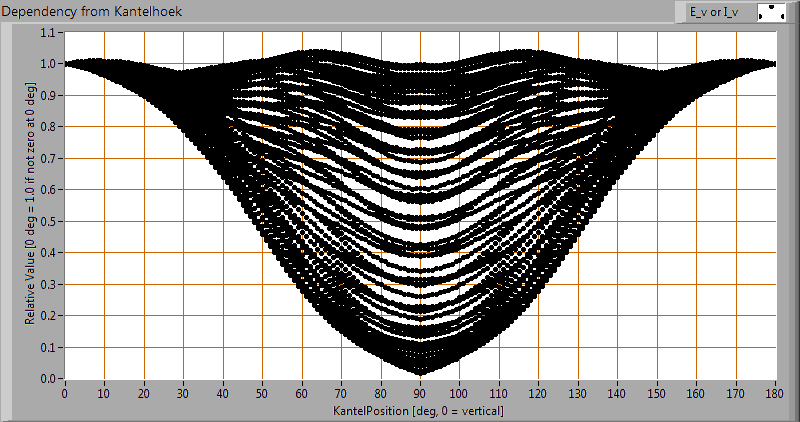Select the E_v or I_v legend label
The height and width of the screenshot is (422, 800).
pos(713,12)
